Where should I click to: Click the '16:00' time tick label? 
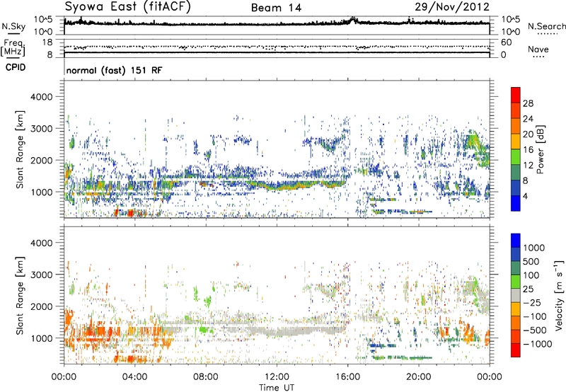coord(347,377)
